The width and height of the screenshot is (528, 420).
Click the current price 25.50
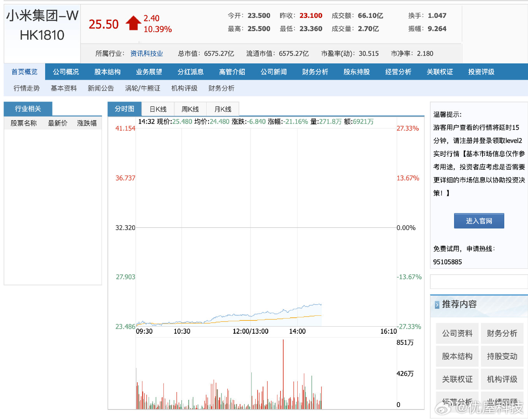[103, 24]
